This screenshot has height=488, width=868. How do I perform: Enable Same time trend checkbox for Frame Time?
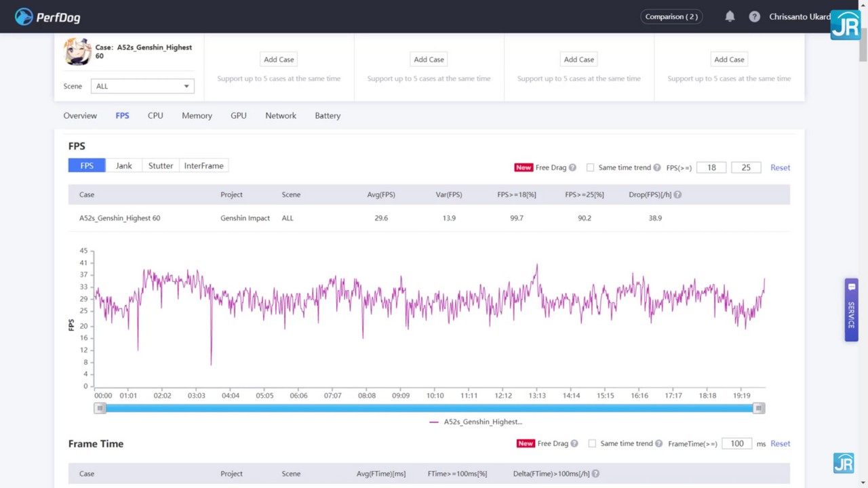pyautogui.click(x=592, y=443)
